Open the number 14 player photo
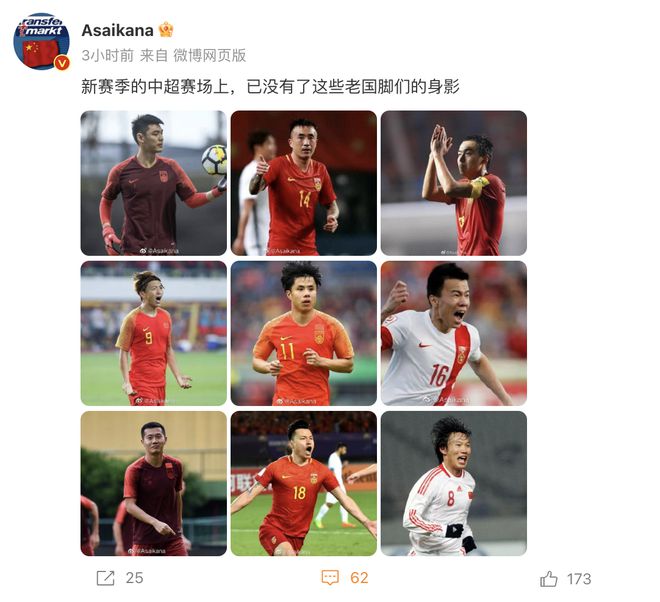This screenshot has width=660, height=602. 304,183
